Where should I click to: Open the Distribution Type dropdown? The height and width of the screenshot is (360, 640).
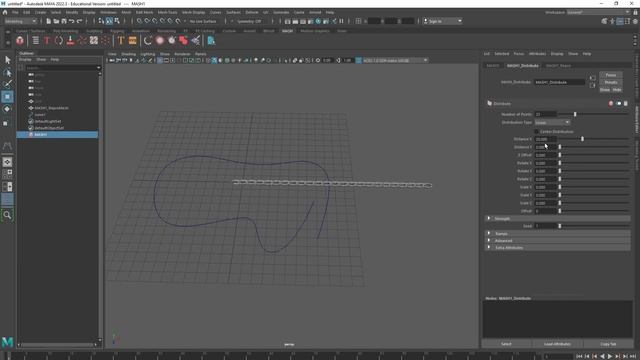pyautogui.click(x=552, y=122)
